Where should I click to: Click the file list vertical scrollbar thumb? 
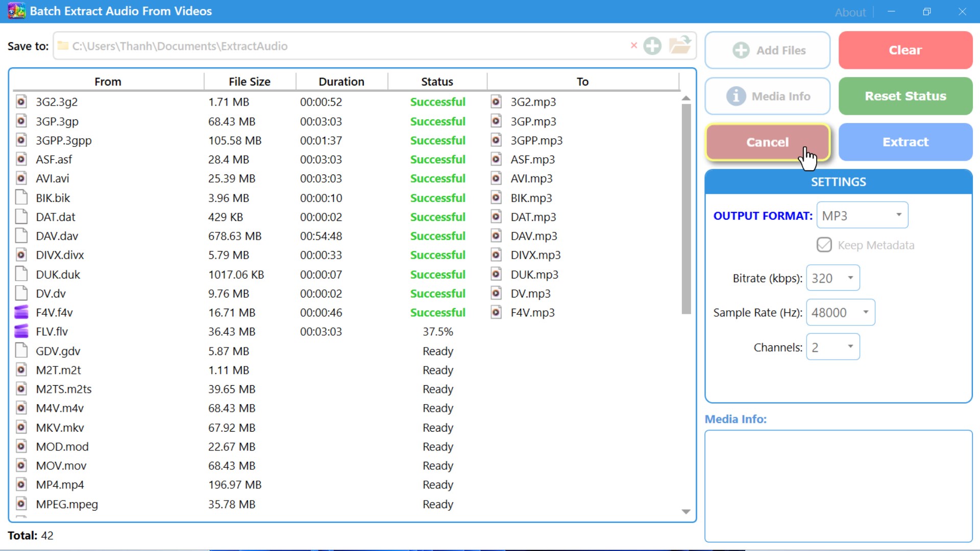click(686, 209)
